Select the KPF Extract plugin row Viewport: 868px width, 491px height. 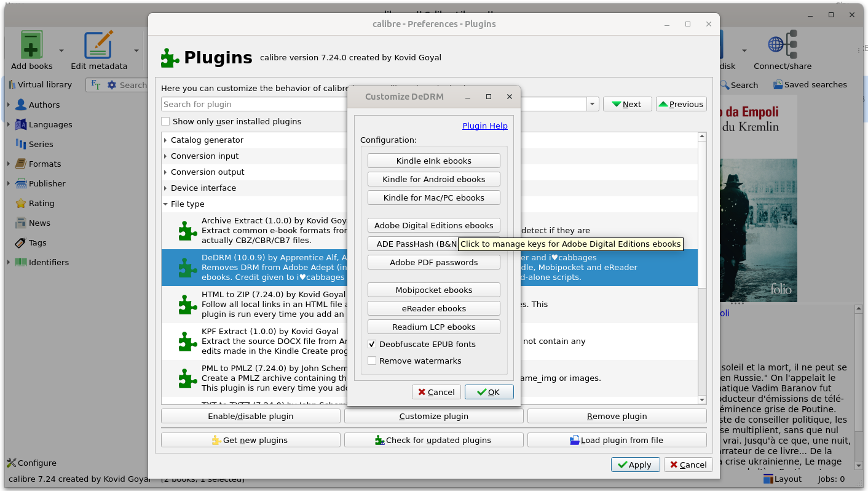430,341
